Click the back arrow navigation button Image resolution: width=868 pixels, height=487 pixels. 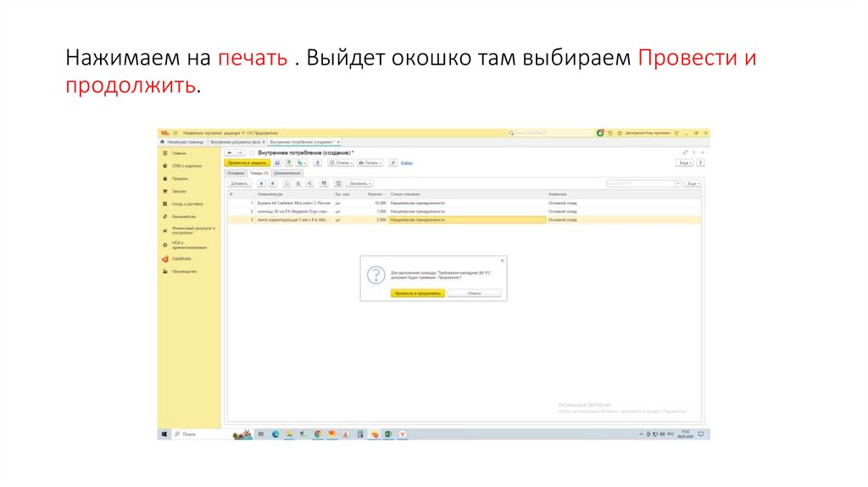coord(230,153)
